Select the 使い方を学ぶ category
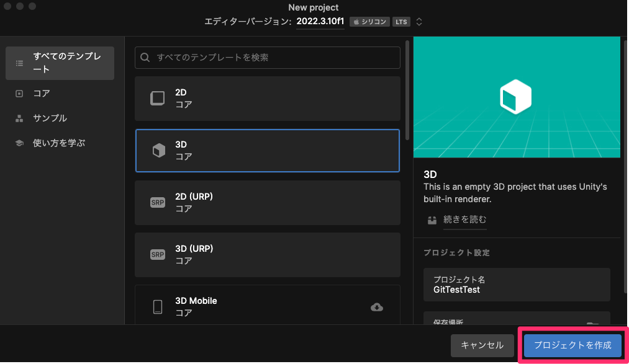The height and width of the screenshot is (364, 629). coord(60,143)
